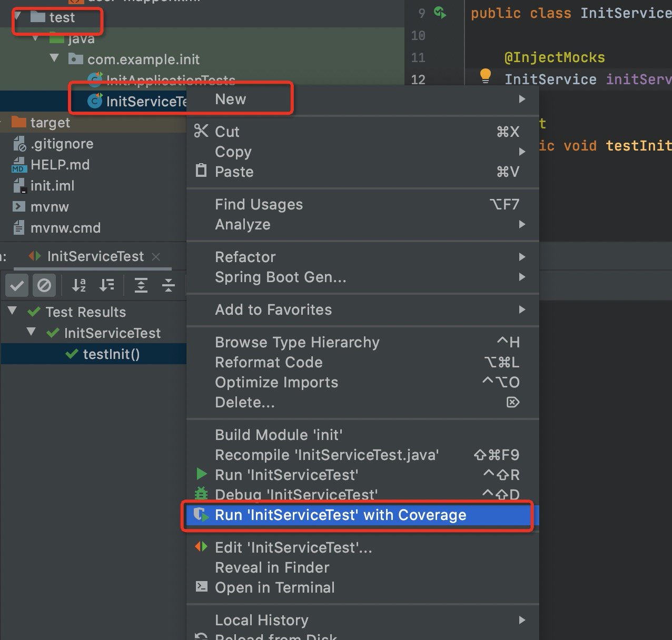This screenshot has height=640, width=672.
Task: Select the target folder row
Action: [93, 122]
